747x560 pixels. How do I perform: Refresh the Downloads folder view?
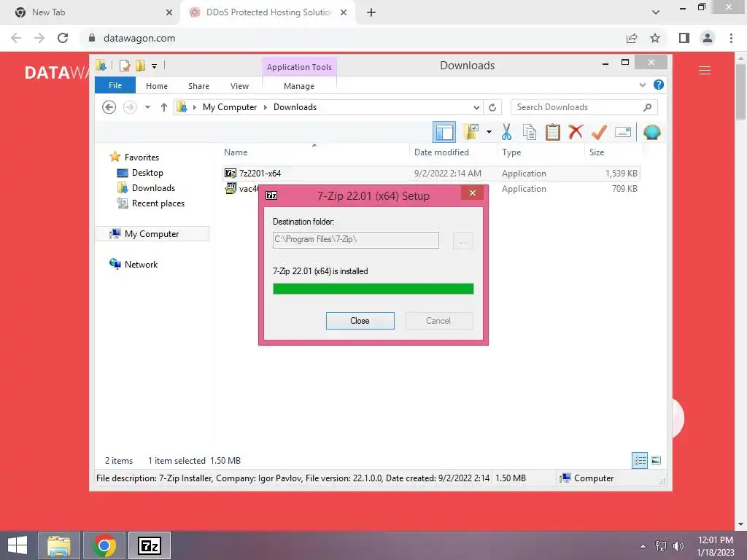492,108
